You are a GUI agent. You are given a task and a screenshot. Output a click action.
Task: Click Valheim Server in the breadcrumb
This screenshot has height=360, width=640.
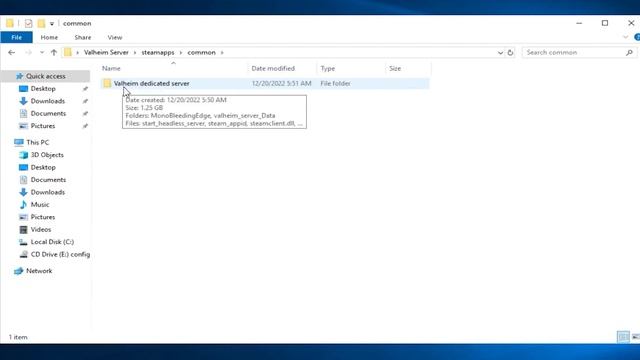click(106, 52)
